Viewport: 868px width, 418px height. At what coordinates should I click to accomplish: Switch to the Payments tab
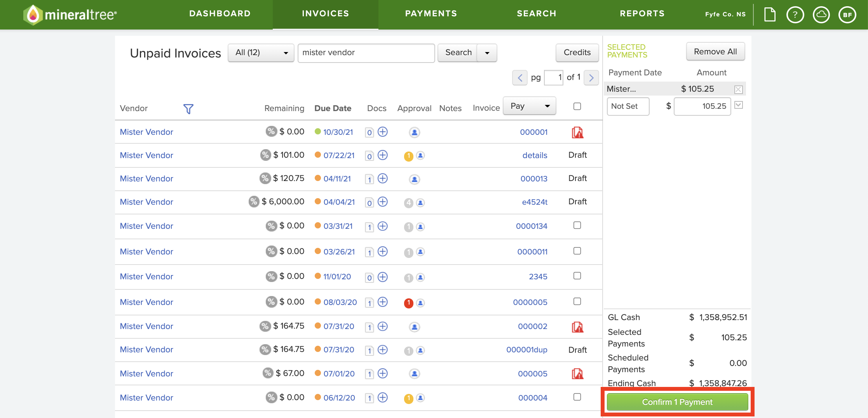point(431,14)
